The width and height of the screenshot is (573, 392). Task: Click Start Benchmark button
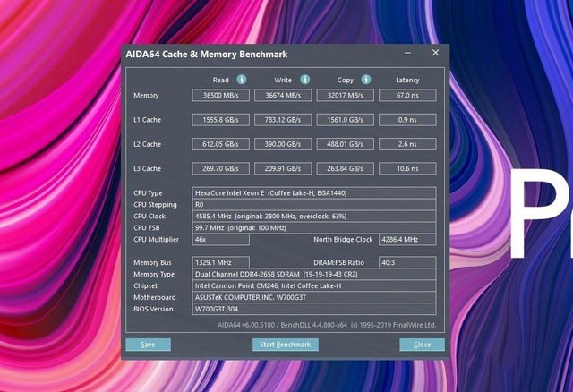pyautogui.click(x=285, y=345)
